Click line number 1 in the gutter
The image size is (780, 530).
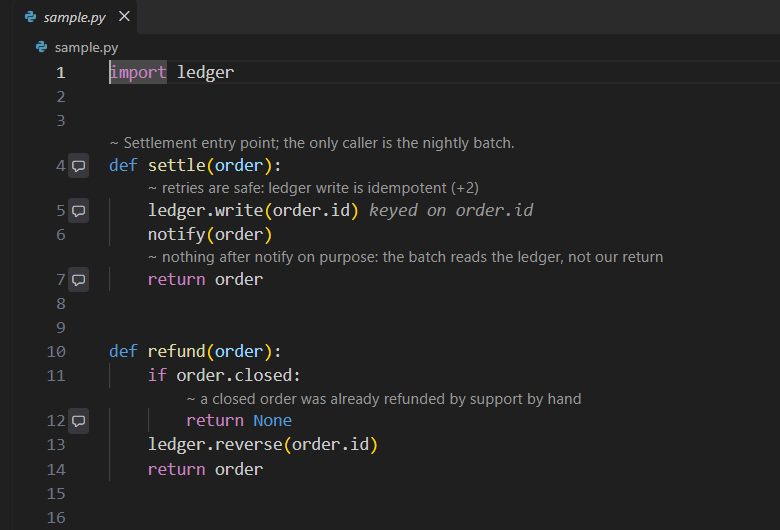click(61, 73)
